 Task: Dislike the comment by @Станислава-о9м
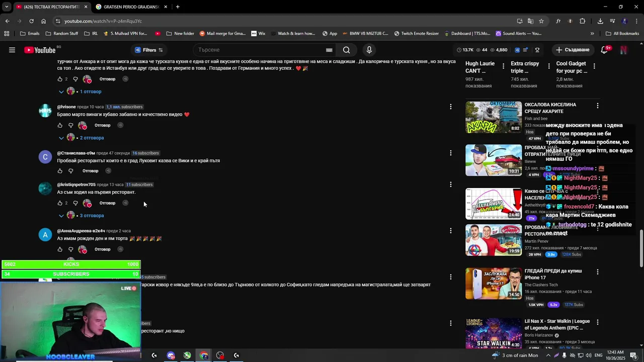70,171
